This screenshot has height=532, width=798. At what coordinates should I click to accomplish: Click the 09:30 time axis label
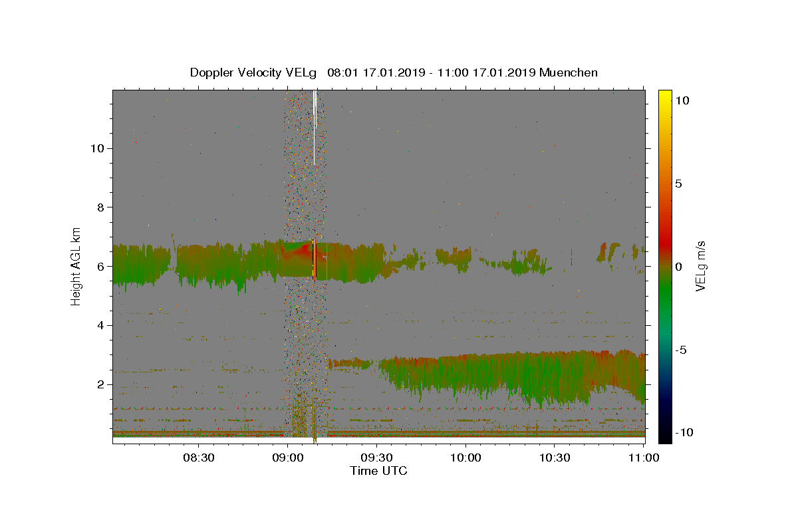coord(377,458)
